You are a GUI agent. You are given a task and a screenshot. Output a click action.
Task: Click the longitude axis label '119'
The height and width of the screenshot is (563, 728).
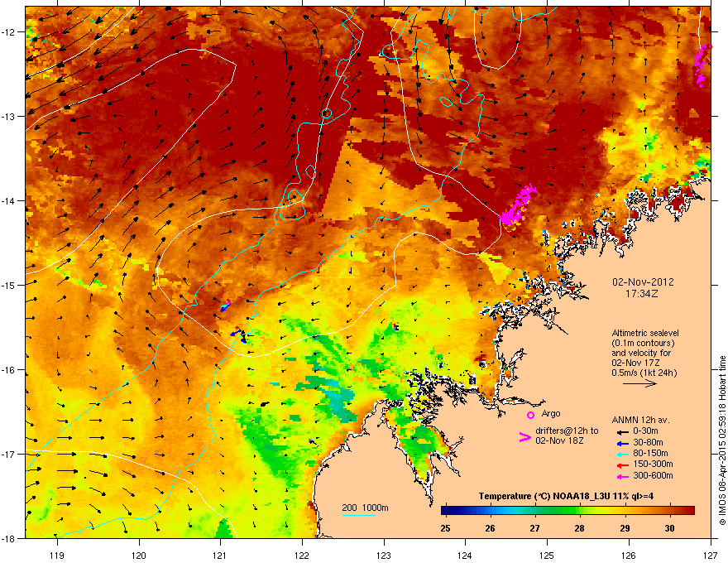click(x=57, y=555)
